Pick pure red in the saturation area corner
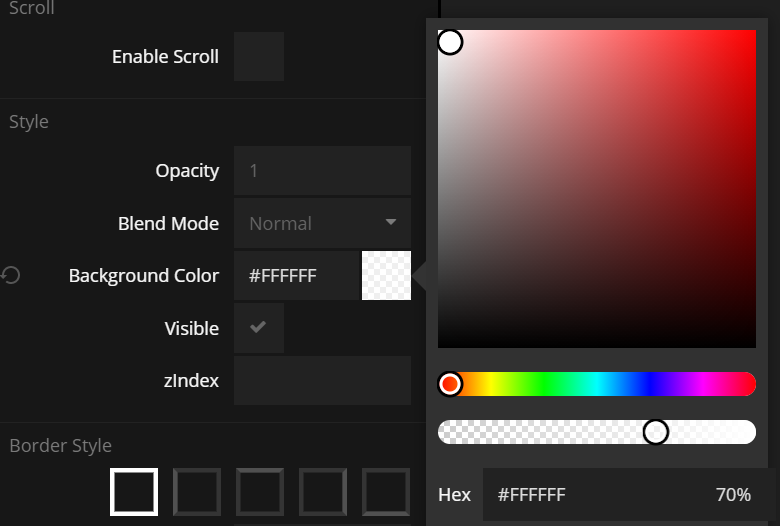 coord(753,33)
